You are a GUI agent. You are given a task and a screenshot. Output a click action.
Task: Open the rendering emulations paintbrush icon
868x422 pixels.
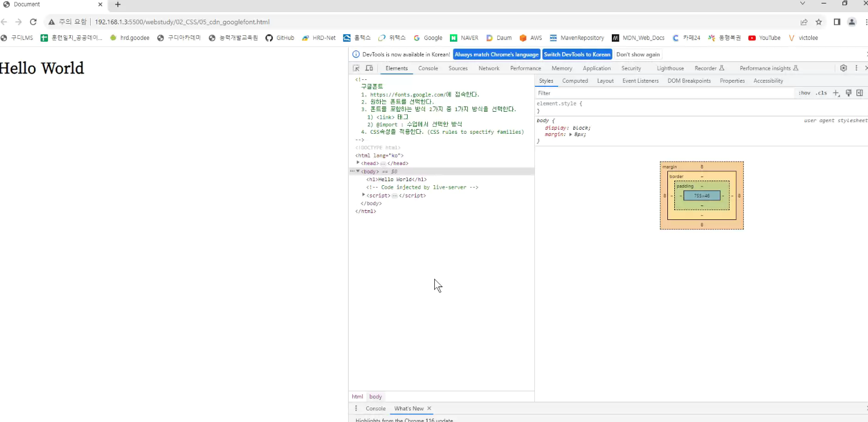(x=848, y=93)
